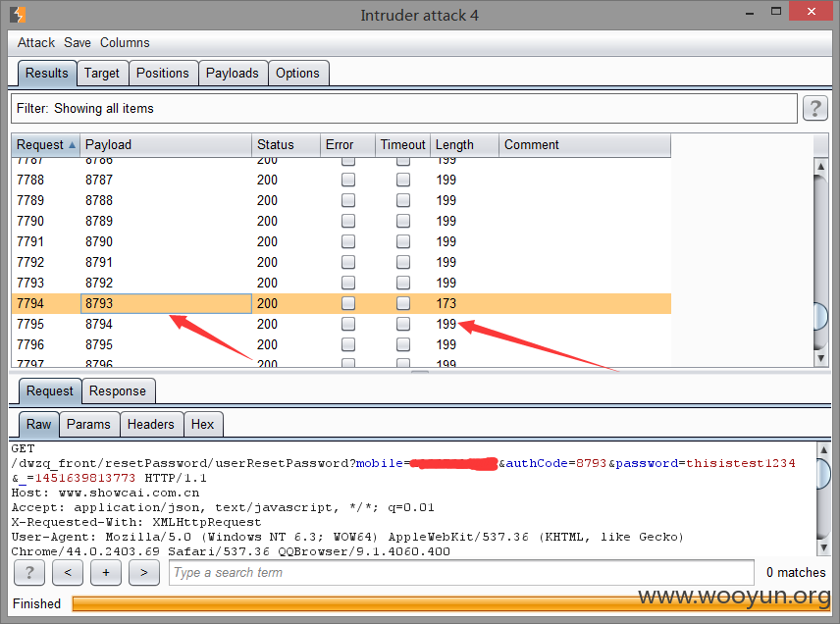The width and height of the screenshot is (840, 624).
Task: Click request pane scroll down arrow
Action: coord(823,547)
